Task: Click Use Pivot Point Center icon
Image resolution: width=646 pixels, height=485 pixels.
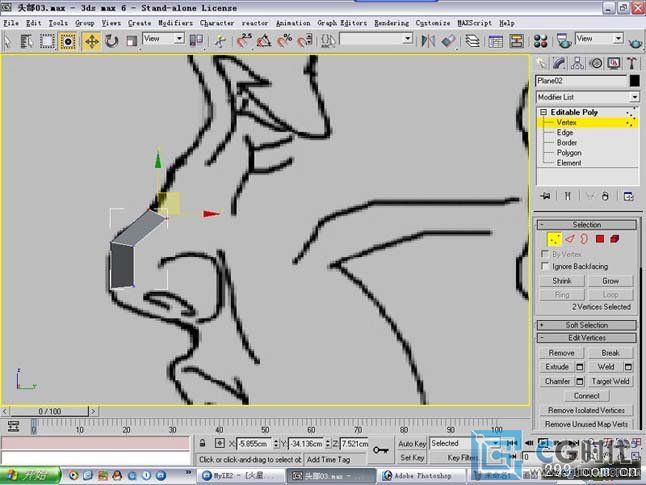Action: click(196, 40)
